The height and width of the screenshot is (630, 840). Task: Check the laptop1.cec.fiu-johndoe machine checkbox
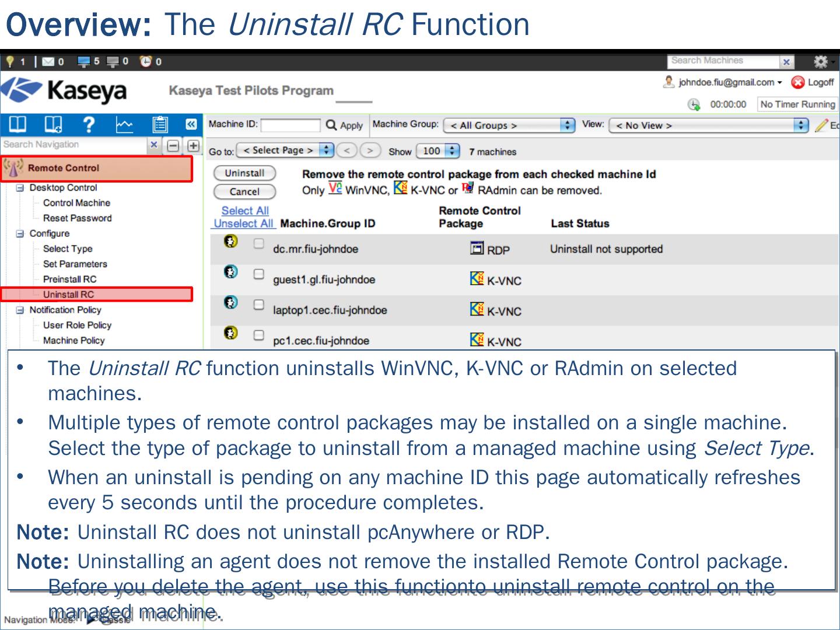259,304
